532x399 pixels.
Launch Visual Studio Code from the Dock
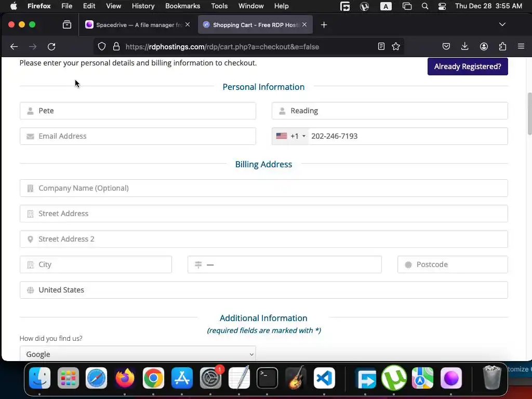click(324, 378)
